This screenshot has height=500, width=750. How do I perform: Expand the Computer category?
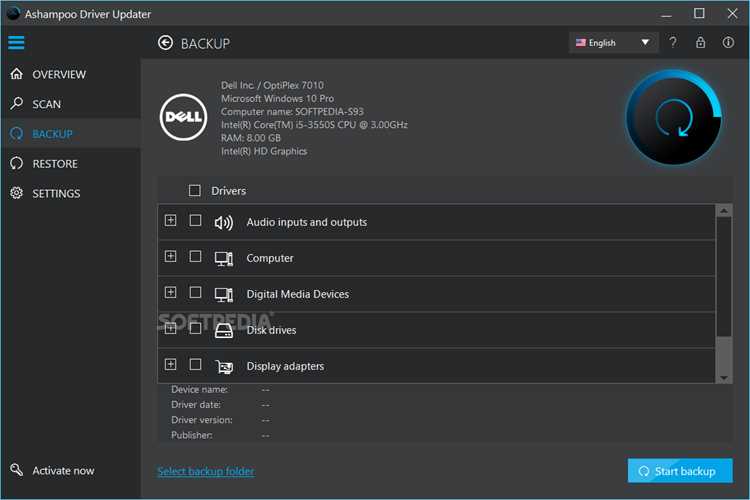click(170, 256)
